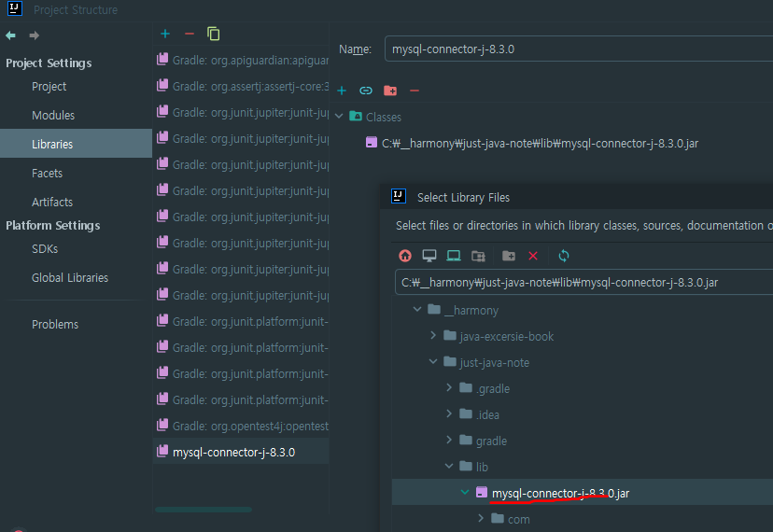The image size is (773, 532).
Task: Click the exclude folder icon
Action: pos(390,91)
